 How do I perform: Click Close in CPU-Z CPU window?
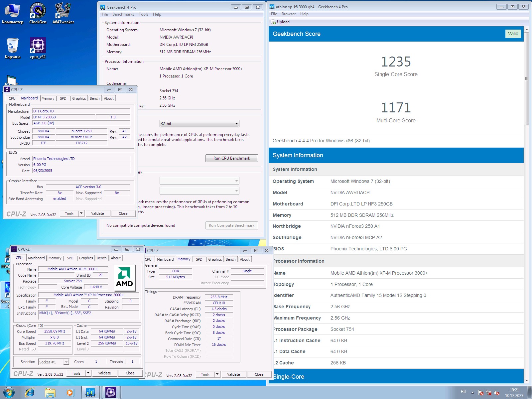[x=130, y=373]
